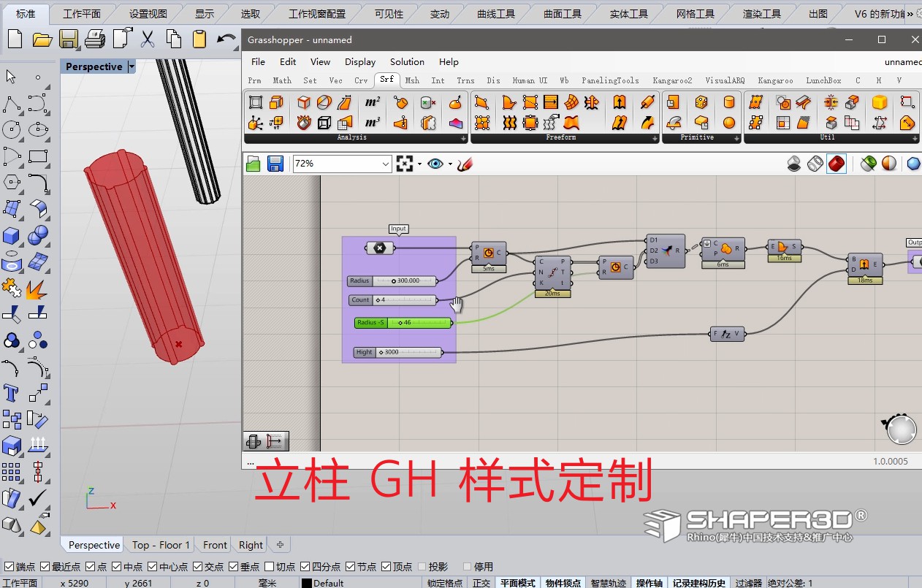Screen dimensions: 922x588
Task: Switch to the Crv component tab
Action: click(361, 80)
